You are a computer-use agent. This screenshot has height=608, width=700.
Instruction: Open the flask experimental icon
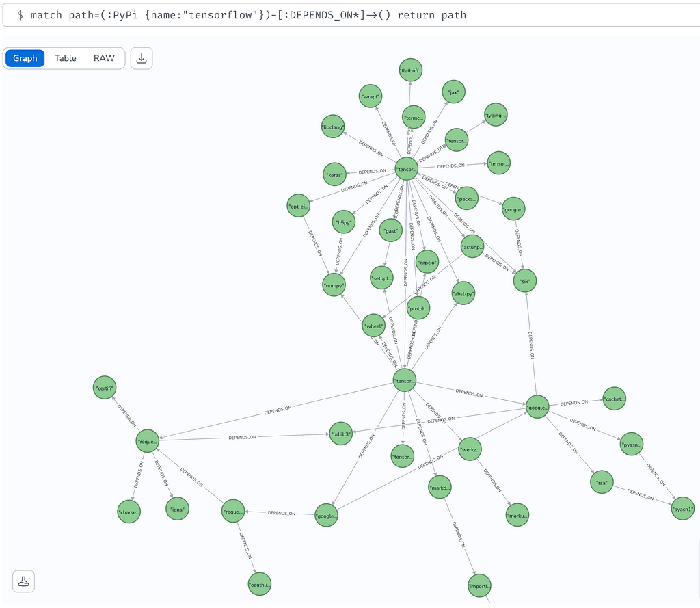[x=24, y=581]
